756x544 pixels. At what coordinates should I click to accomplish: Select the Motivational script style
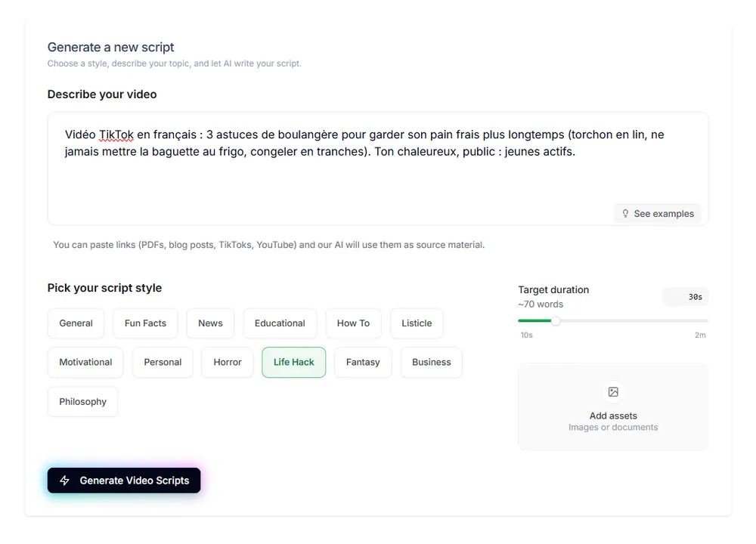(85, 363)
